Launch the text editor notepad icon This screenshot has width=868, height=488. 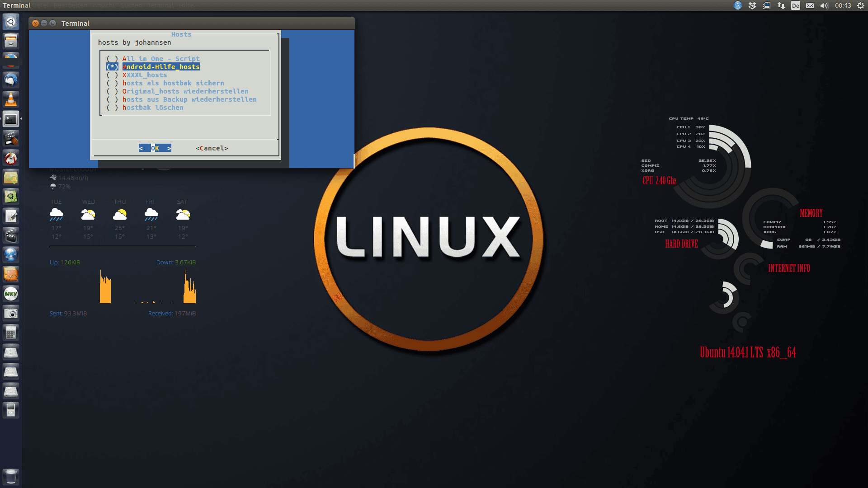click(11, 216)
